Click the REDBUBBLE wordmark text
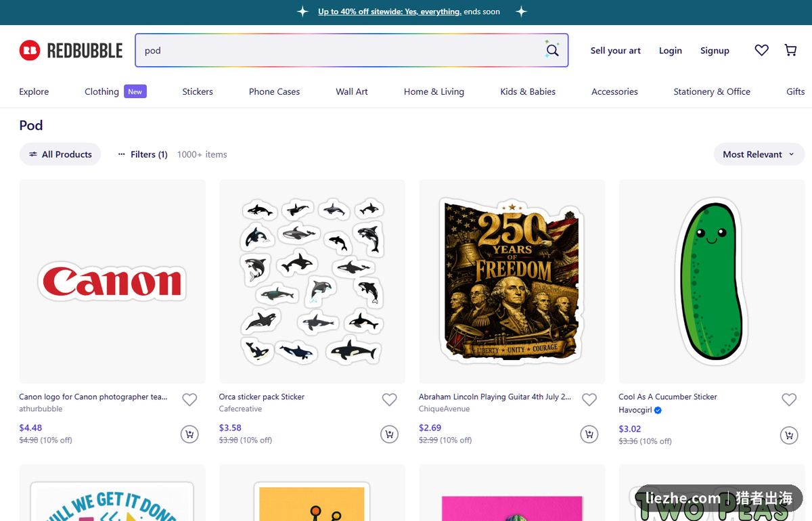The width and height of the screenshot is (812, 521). 85,51
